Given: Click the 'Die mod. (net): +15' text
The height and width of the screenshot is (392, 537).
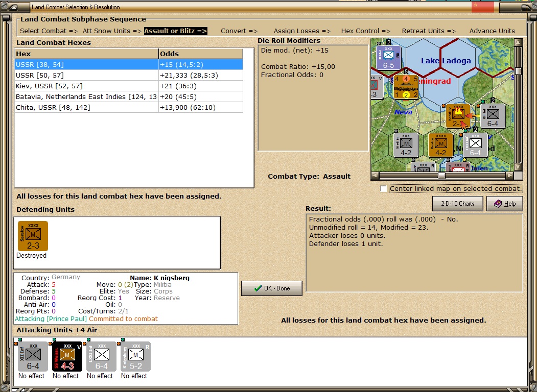Looking at the screenshot, I should pyautogui.click(x=294, y=51).
